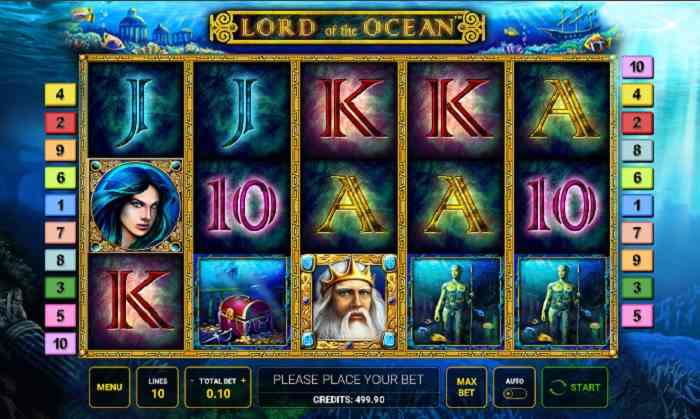Select purple payline 10 marker on the right

click(637, 67)
